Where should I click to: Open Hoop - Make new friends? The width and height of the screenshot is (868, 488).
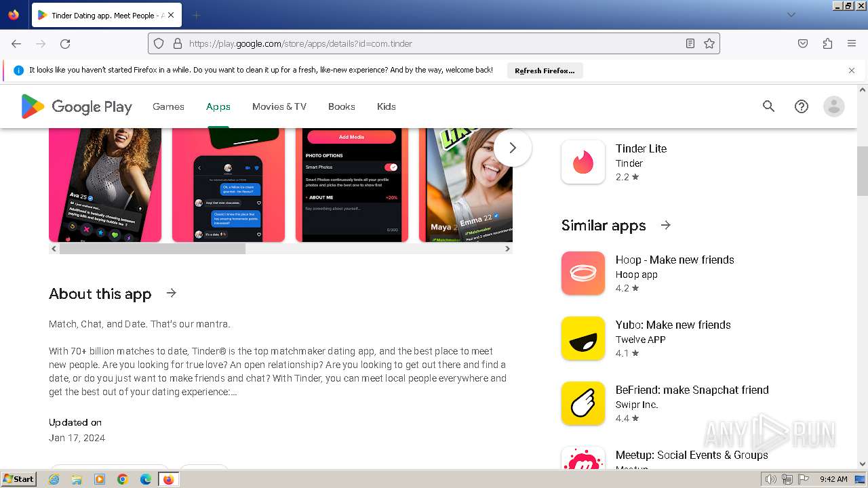click(675, 260)
